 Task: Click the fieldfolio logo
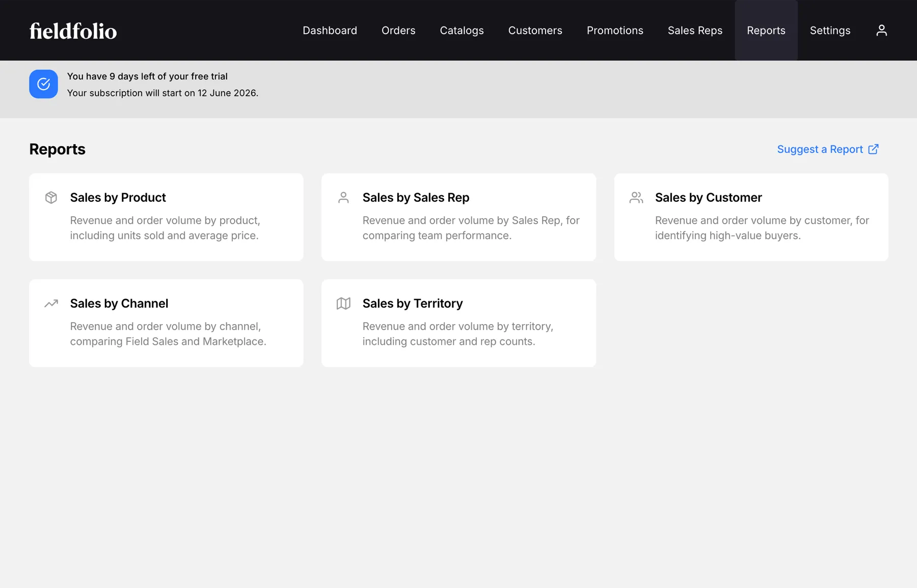click(x=73, y=31)
